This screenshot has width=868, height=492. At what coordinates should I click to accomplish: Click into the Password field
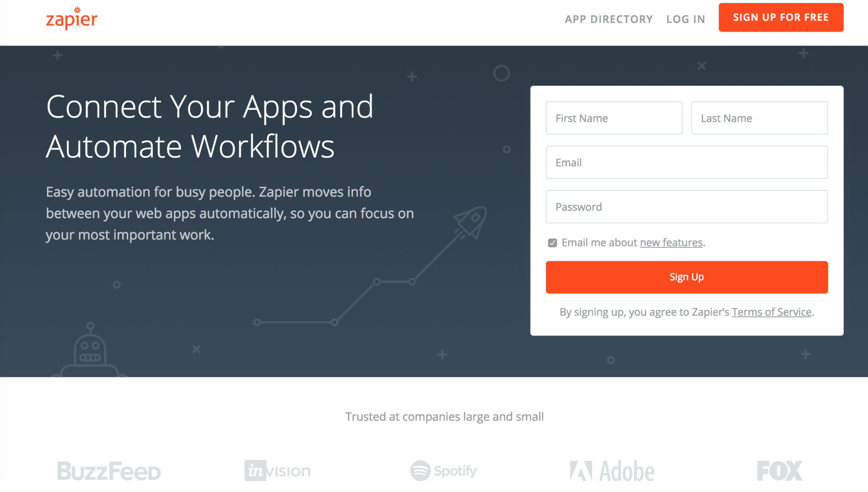tap(686, 207)
